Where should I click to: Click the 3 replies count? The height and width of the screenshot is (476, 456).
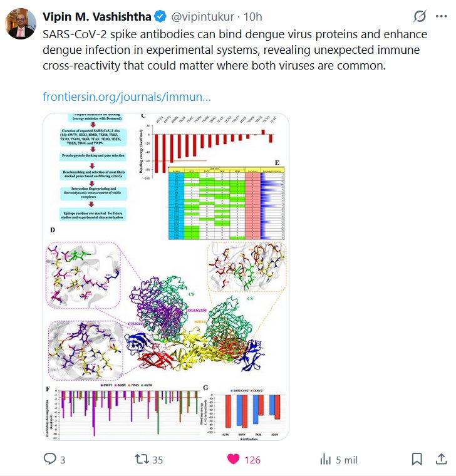pyautogui.click(x=62, y=460)
